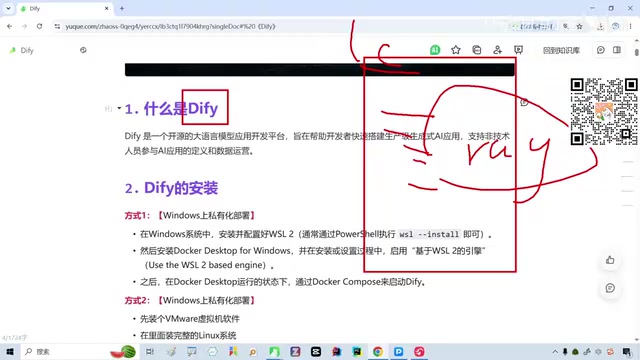Click the word count '4/1724字' indicator
This screenshot has width=640, height=360.
tap(15, 338)
